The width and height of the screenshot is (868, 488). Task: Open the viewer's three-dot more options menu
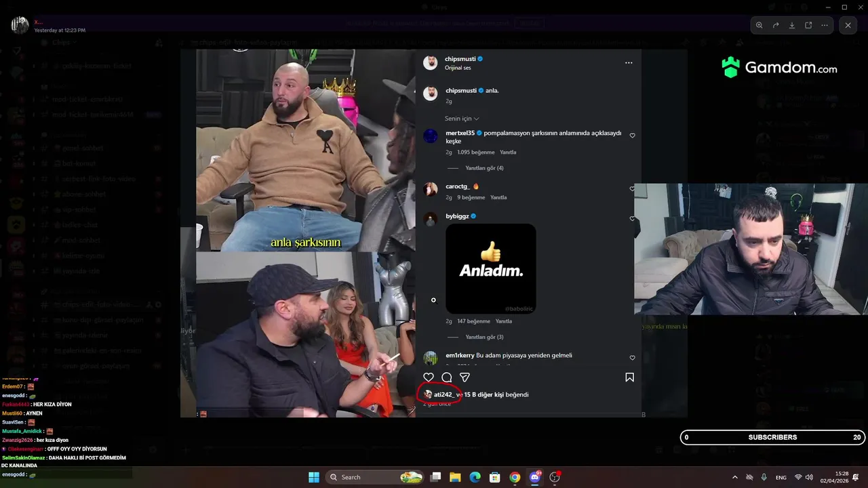[x=825, y=25]
